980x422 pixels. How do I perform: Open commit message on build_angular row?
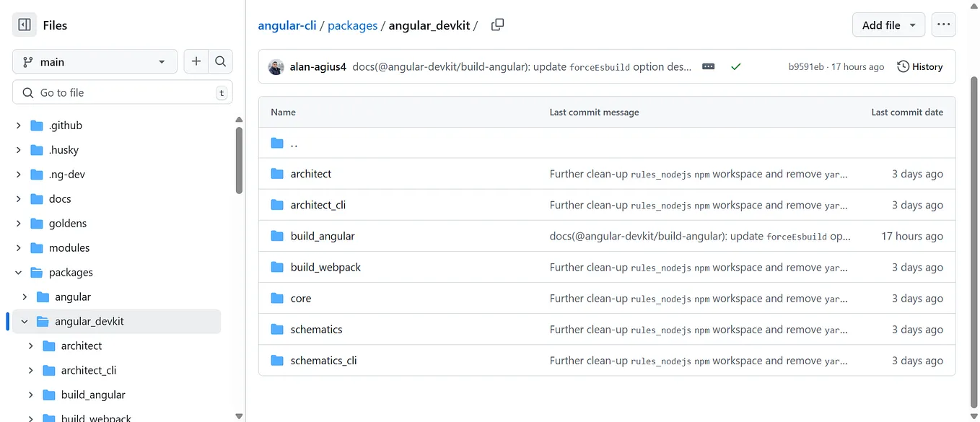[700, 236]
